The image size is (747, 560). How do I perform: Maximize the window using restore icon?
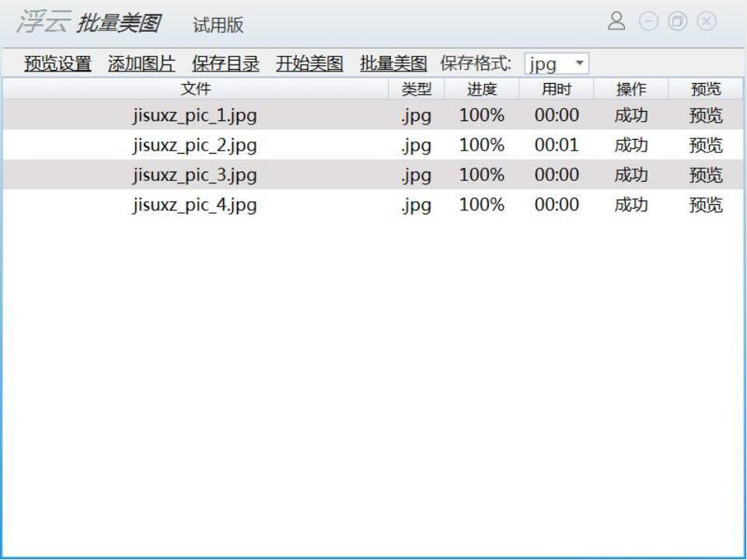tap(678, 22)
